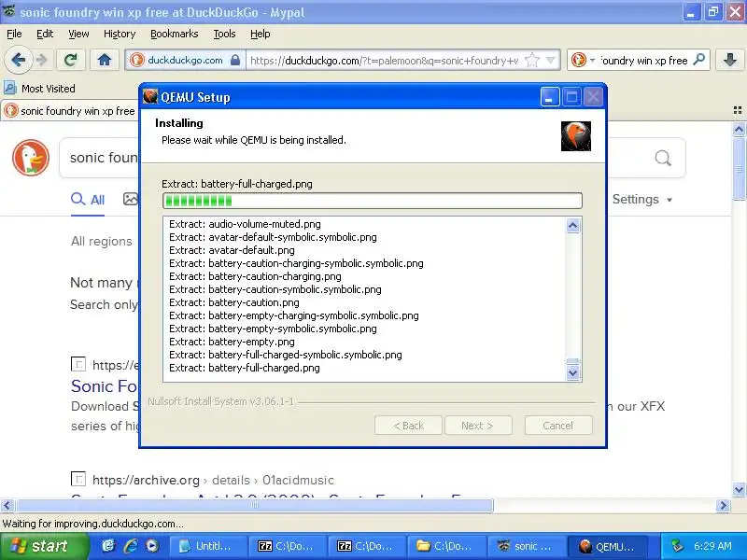Click the tab groups grid icon
The width and height of the screenshot is (747, 560).
point(738,110)
